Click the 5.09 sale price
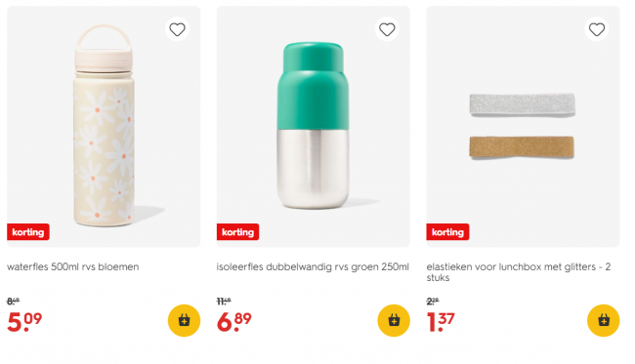Image resolution: width=635 pixels, height=364 pixels. coord(24,322)
